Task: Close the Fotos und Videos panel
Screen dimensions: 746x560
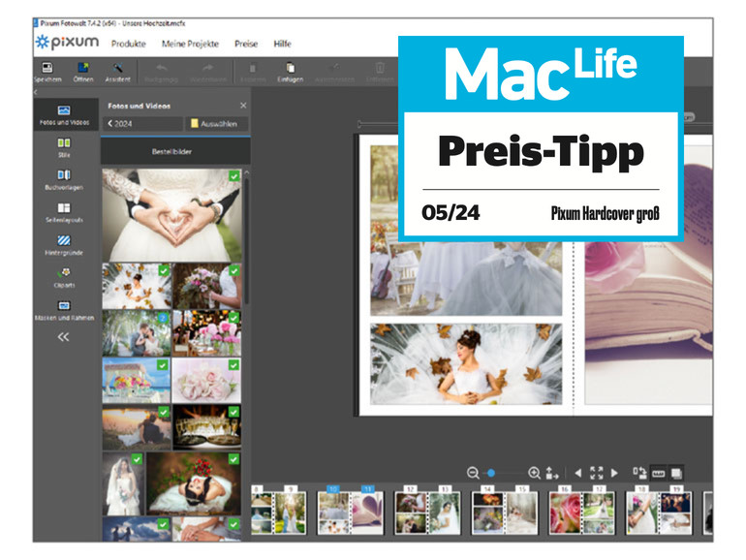Action: click(243, 106)
